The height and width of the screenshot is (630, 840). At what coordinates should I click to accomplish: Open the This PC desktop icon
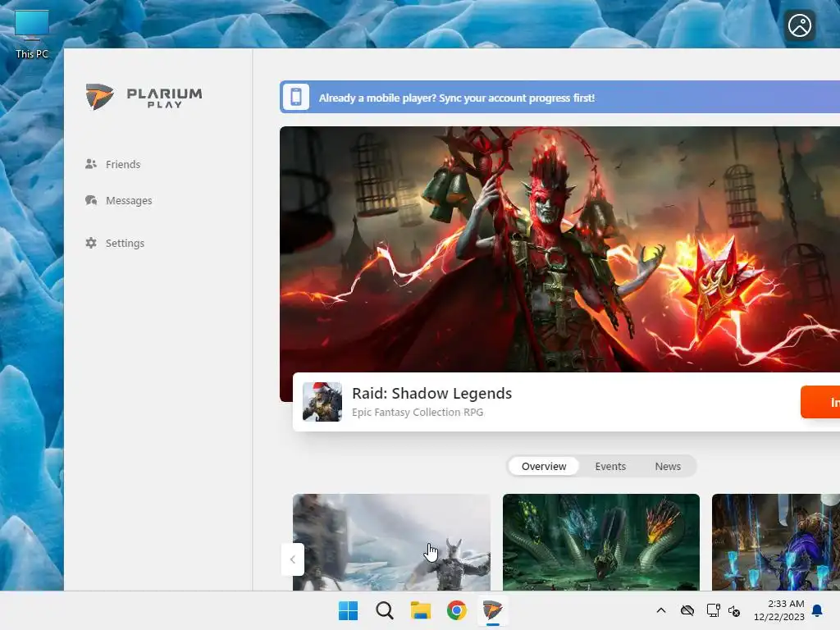[x=32, y=34]
